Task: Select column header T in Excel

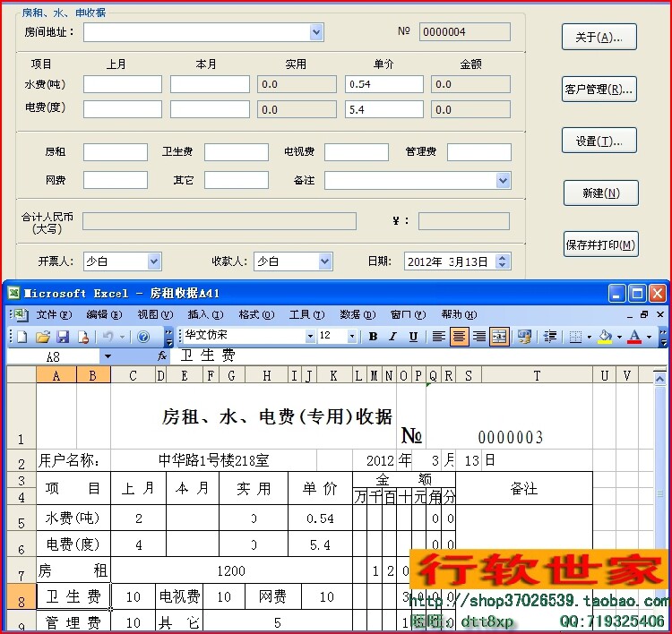Action: pyautogui.click(x=537, y=376)
